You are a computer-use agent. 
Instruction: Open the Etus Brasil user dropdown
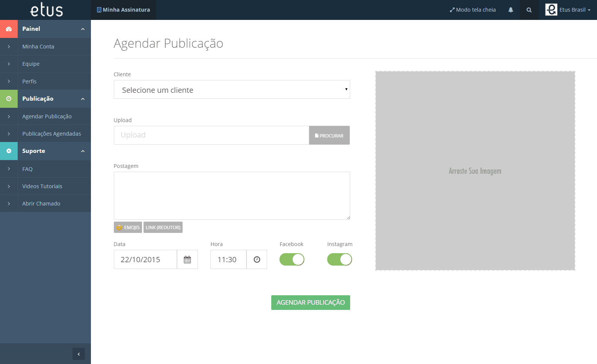tap(568, 10)
